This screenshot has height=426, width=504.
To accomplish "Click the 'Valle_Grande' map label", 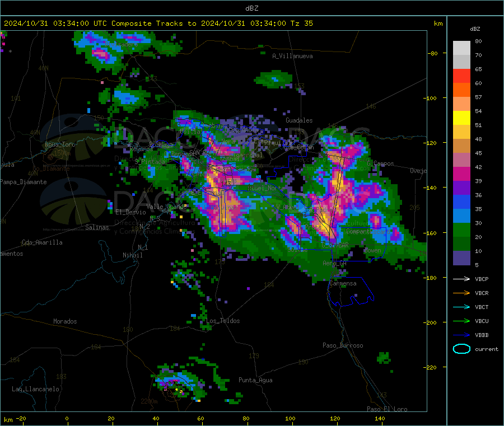I will point(166,207).
